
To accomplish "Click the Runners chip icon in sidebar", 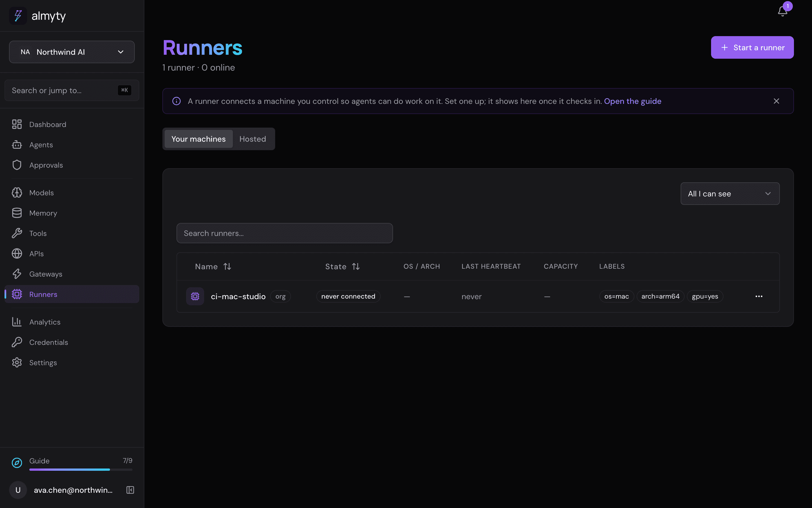I will coord(17,294).
